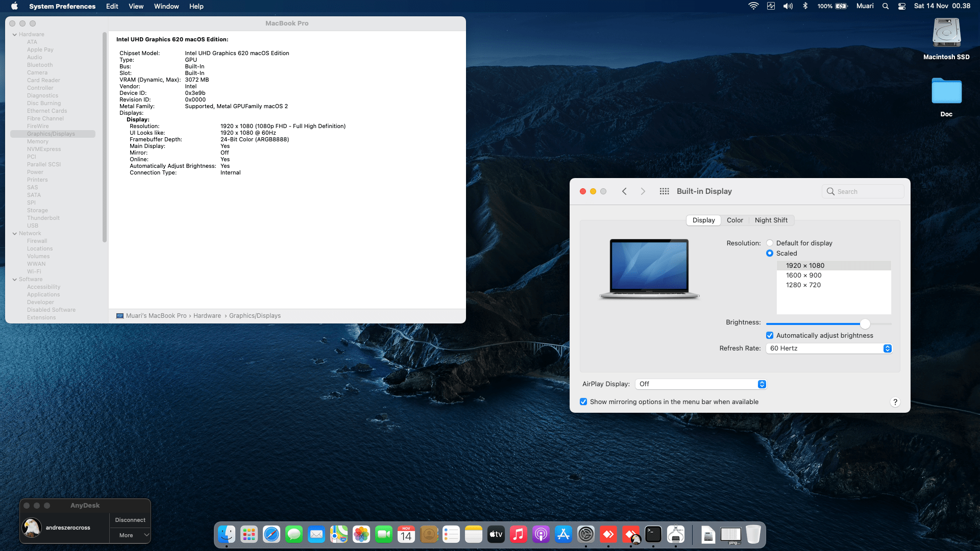
Task: Launch Terminal from the Dock
Action: [x=654, y=535]
